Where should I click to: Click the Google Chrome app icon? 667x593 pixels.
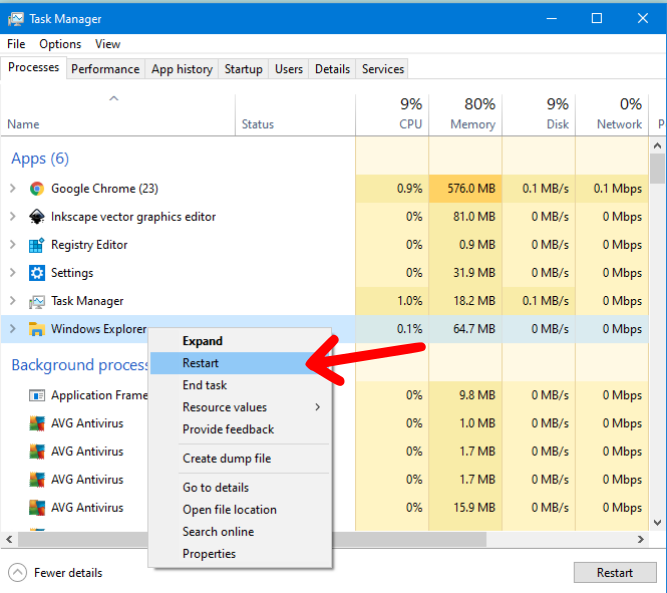pyautogui.click(x=37, y=188)
